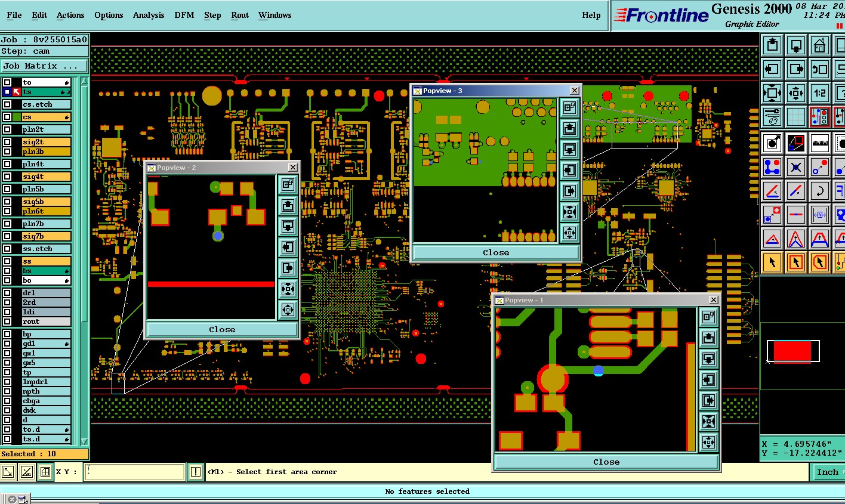
Task: Select the blue connected nodes tool icon
Action: point(772,167)
